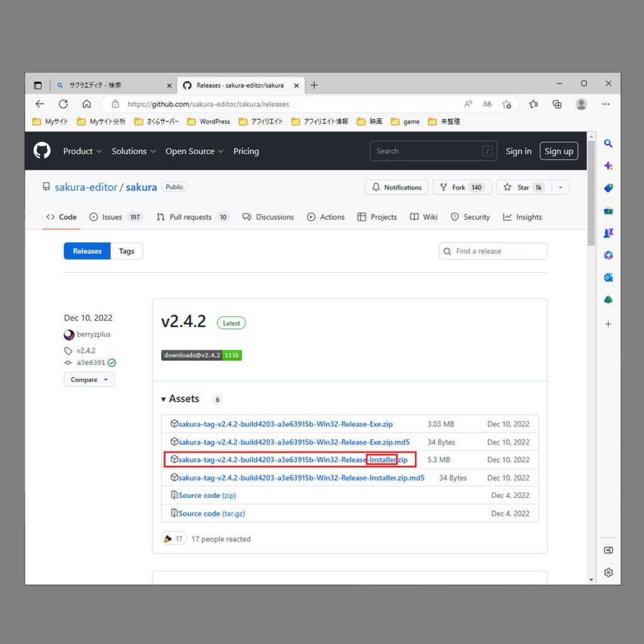Focus the GitHub Search field
The height and width of the screenshot is (644, 644).
click(x=433, y=151)
